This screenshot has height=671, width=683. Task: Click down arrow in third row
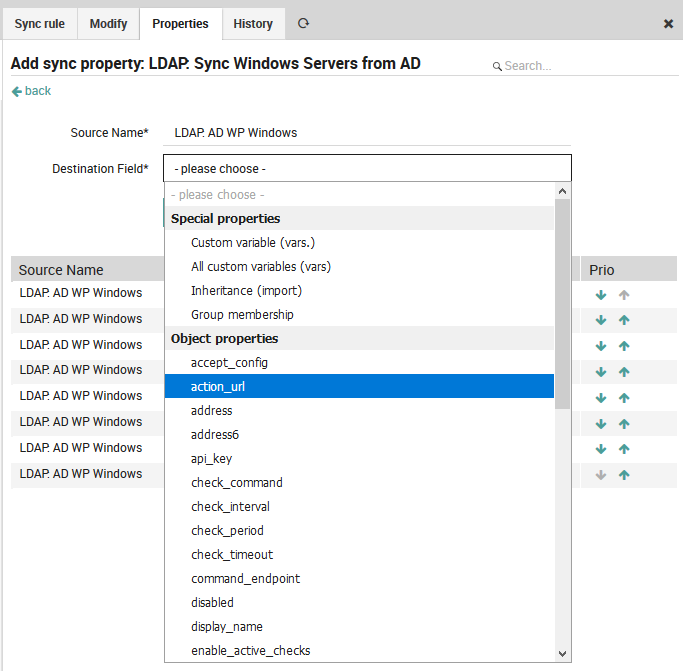601,346
